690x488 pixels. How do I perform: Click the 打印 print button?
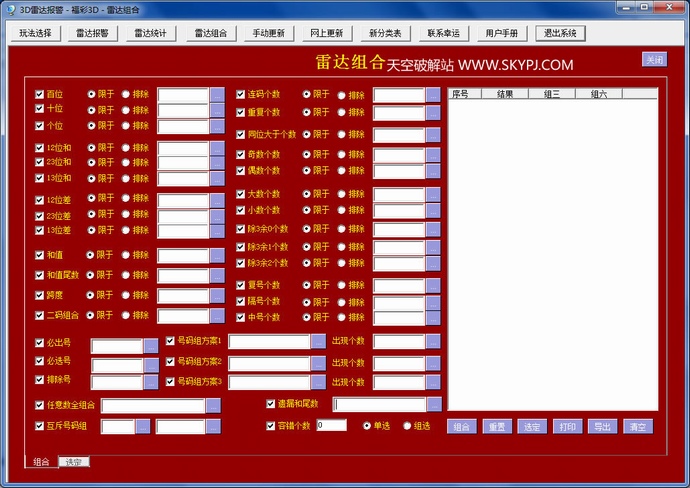click(x=567, y=427)
